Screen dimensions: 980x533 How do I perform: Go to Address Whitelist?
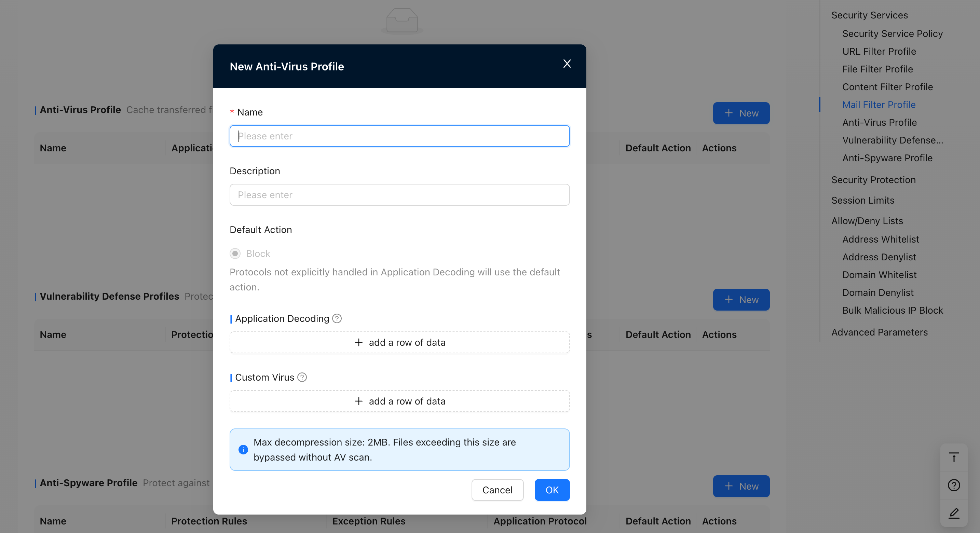[x=880, y=239]
